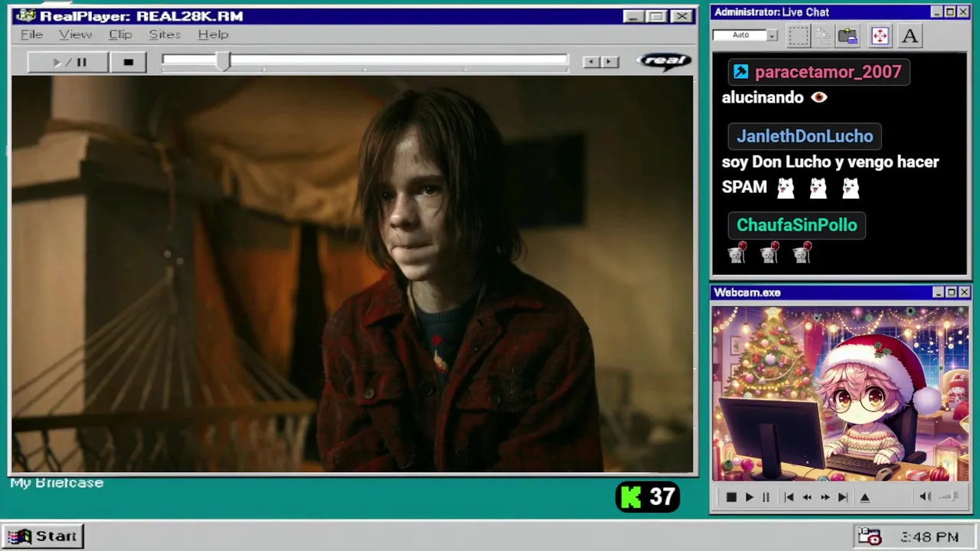Select the dashed selection rectangle tool
Image resolution: width=980 pixels, height=551 pixels.
799,36
